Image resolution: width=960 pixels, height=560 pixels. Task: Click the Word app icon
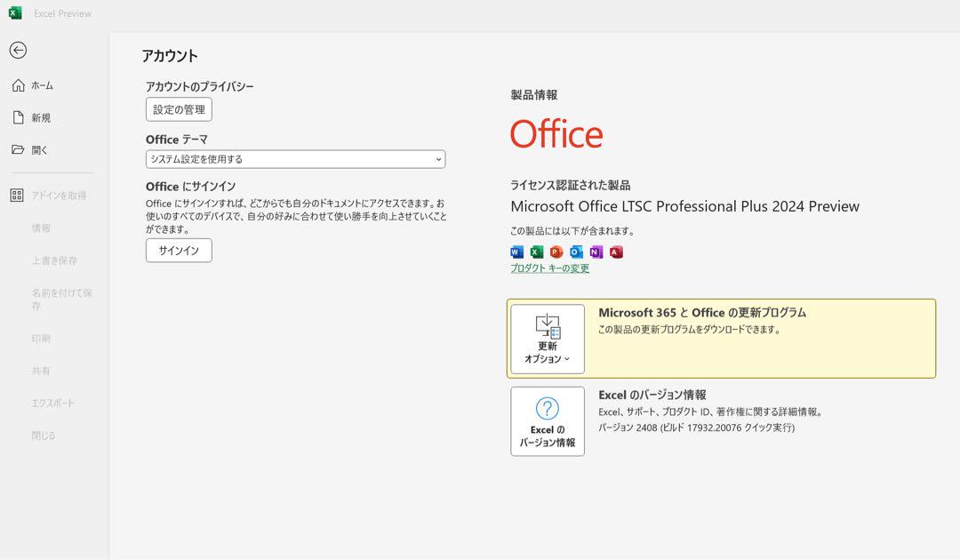[x=516, y=252]
